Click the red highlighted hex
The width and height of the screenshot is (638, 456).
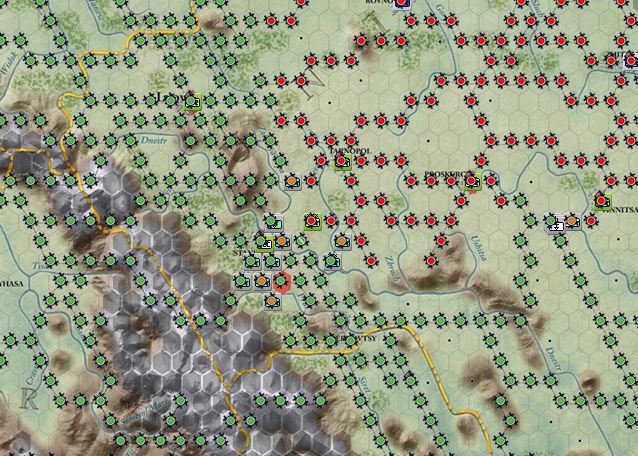(282, 282)
